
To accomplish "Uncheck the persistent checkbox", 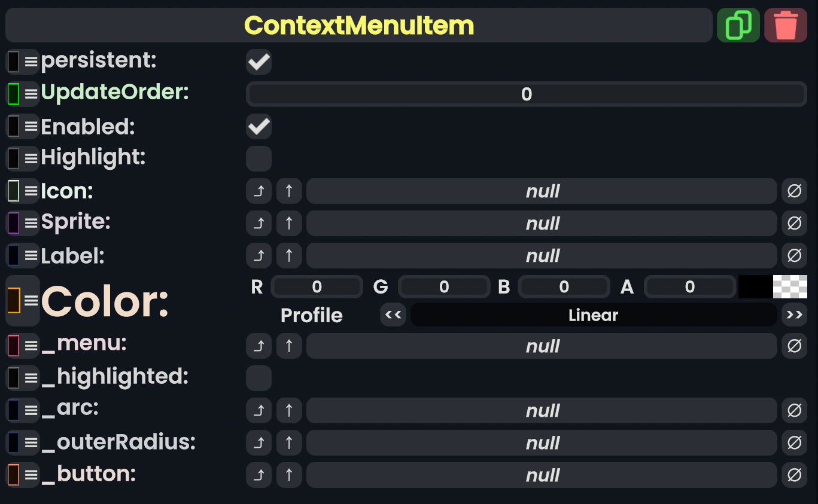I will (259, 62).
